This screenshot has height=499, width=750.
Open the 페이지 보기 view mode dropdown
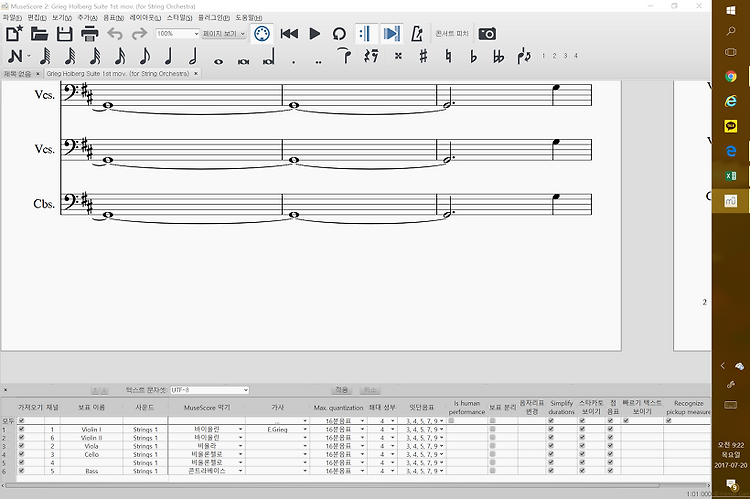[223, 33]
